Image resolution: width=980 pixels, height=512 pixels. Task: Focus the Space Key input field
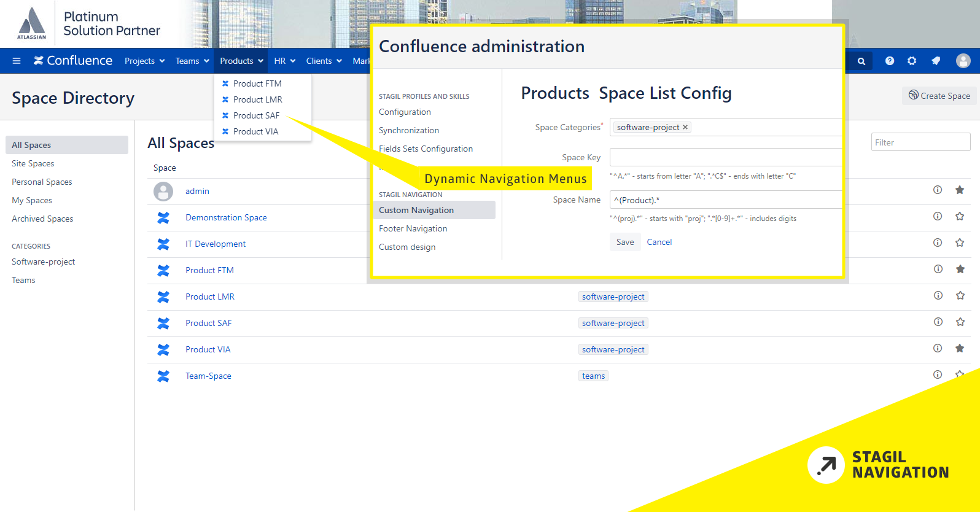pos(726,157)
